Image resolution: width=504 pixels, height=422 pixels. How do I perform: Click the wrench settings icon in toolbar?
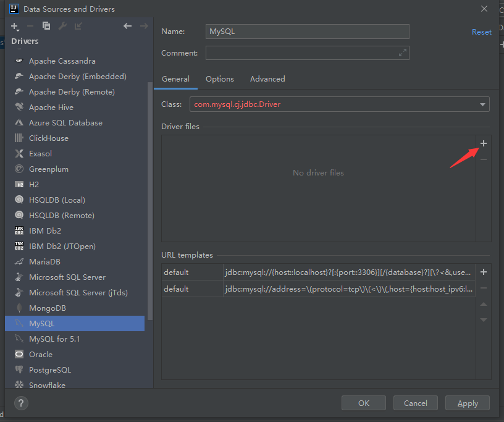(62, 26)
